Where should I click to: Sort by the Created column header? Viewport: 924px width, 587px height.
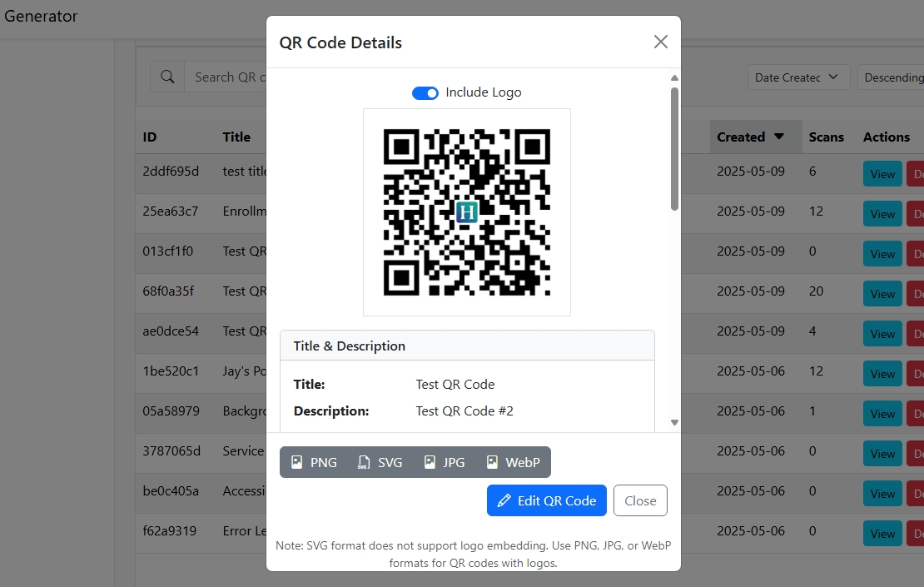click(756, 137)
